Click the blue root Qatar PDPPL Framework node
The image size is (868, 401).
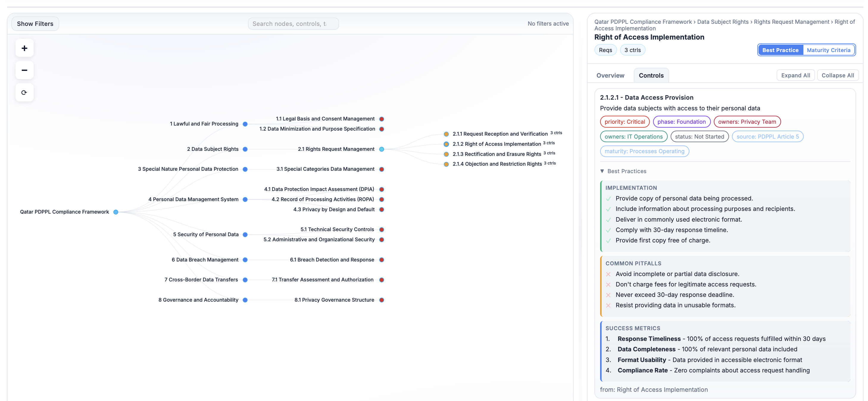point(115,212)
